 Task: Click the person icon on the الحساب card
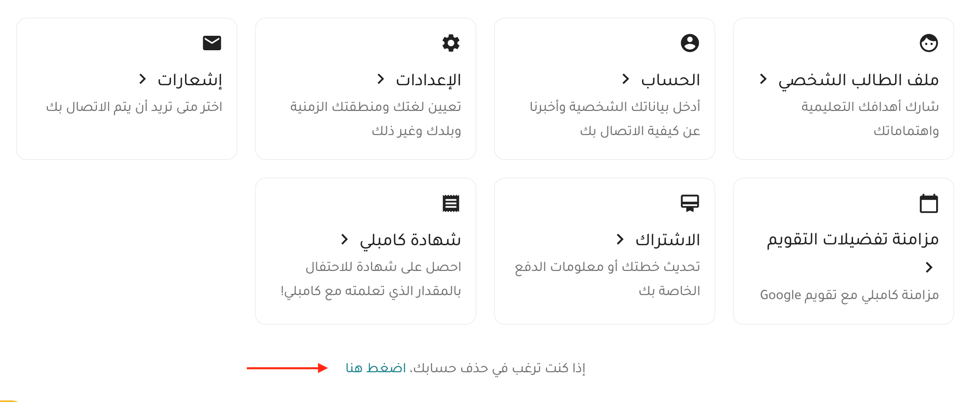(x=690, y=43)
